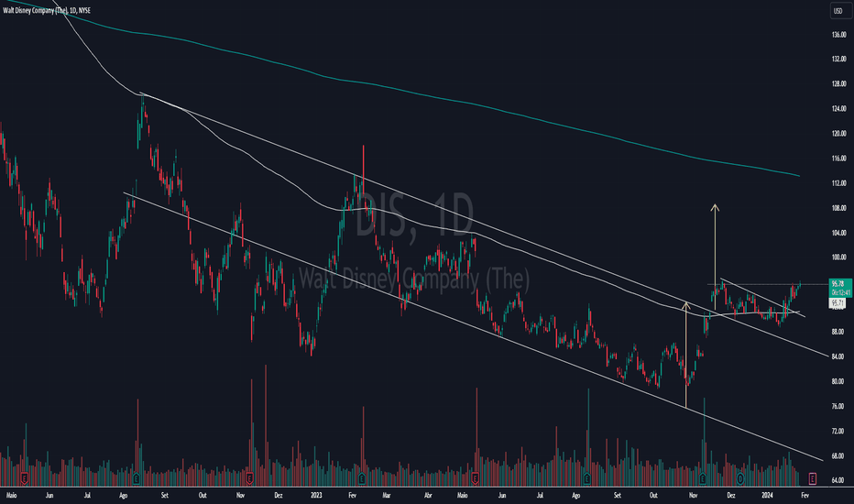Image resolution: width=854 pixels, height=504 pixels.
Task: Click the green 95.78 current price label
Action: pos(838,284)
